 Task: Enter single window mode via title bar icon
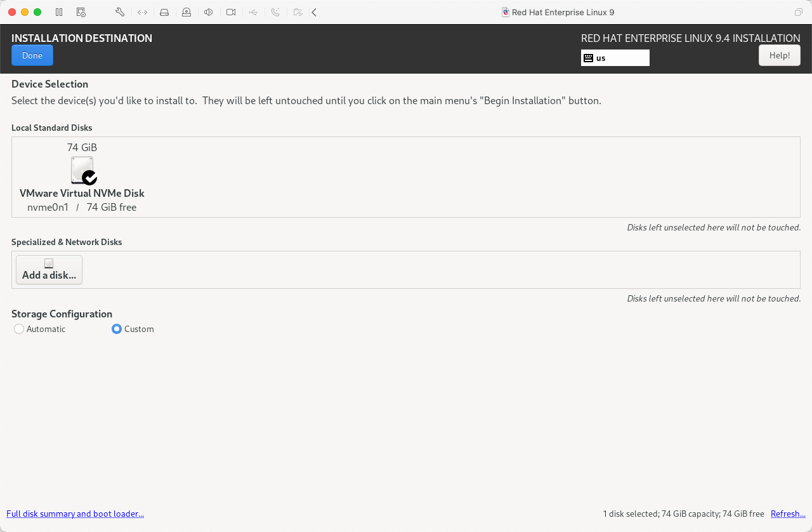(798, 12)
